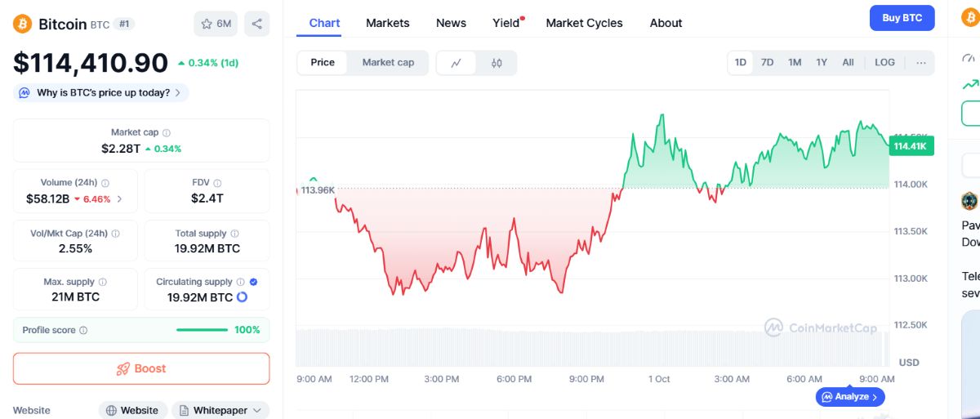The width and height of the screenshot is (980, 419).
Task: Click the 2.55% Vol/Mkt Cap value
Action: [75, 248]
